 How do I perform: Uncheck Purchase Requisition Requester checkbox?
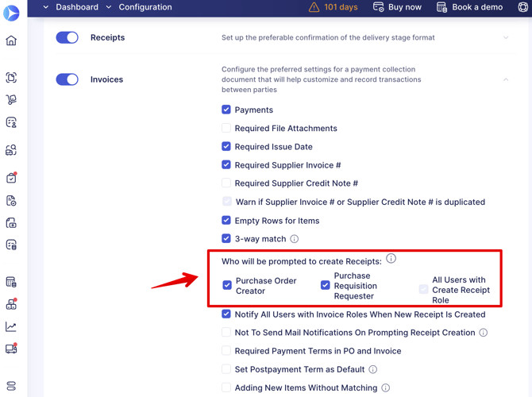coord(325,285)
